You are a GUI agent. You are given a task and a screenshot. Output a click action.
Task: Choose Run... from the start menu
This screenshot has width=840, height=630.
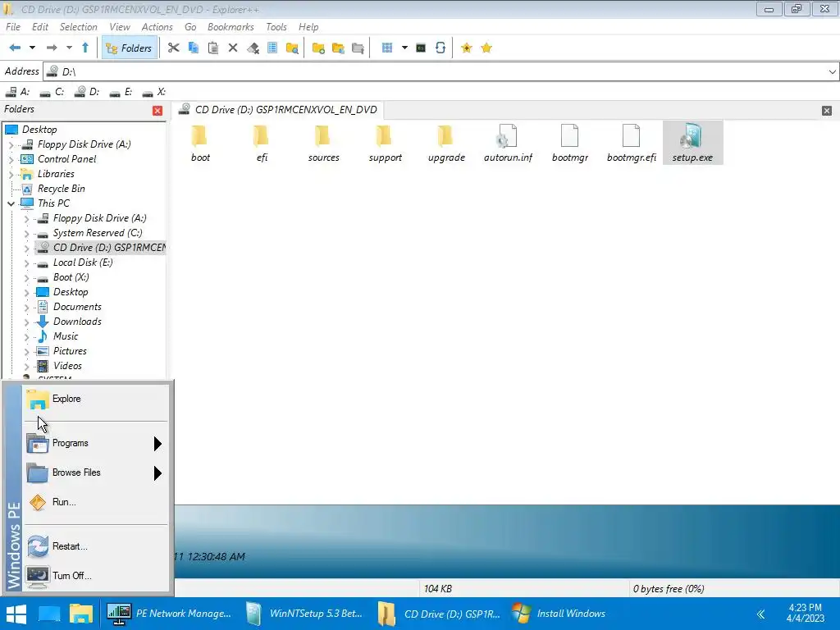(x=95, y=502)
